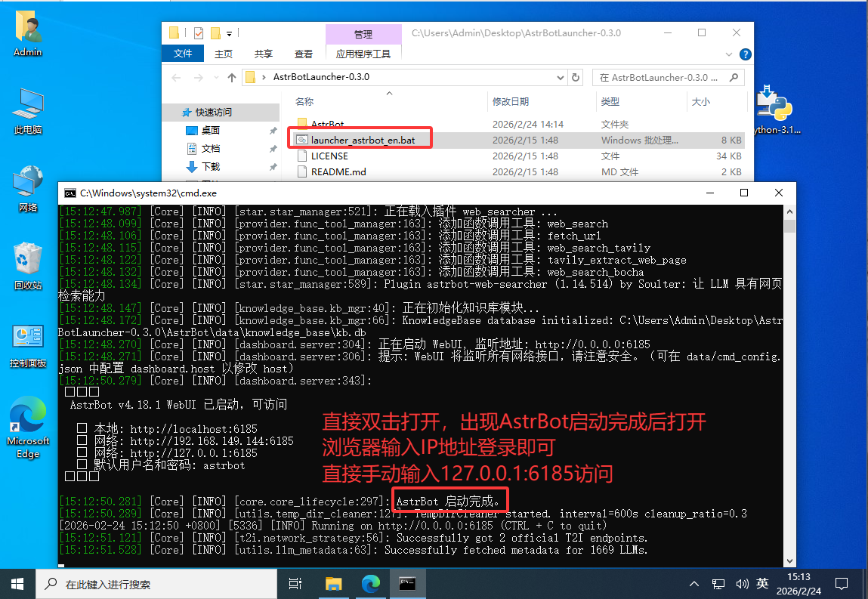Open Microsoft Edge from the taskbar
The image size is (868, 599).
370,584
